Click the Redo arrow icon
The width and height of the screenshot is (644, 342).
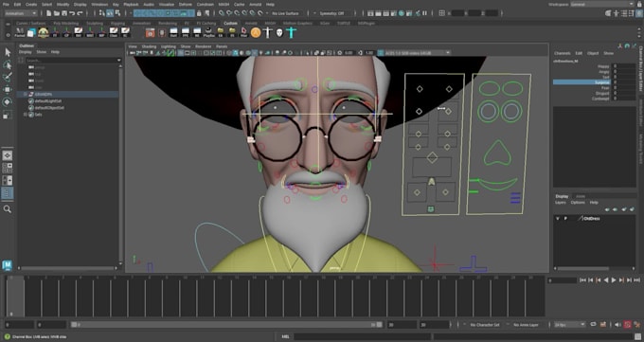click(x=80, y=13)
